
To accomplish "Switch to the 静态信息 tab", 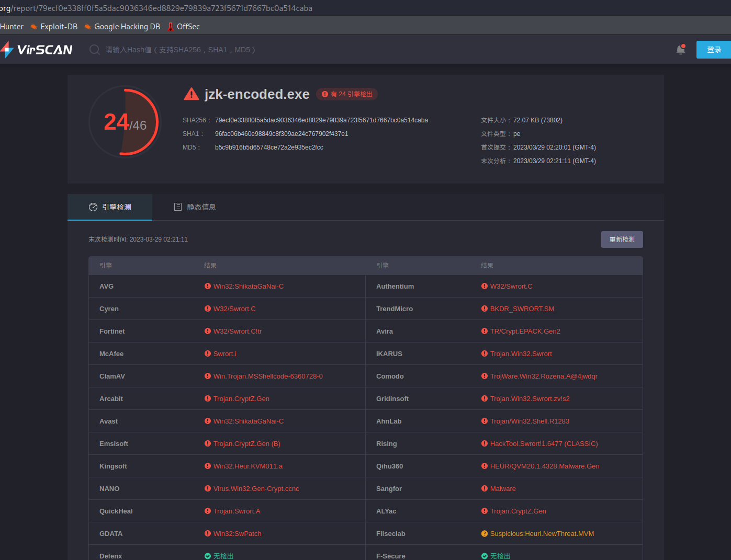I will 195,207.
